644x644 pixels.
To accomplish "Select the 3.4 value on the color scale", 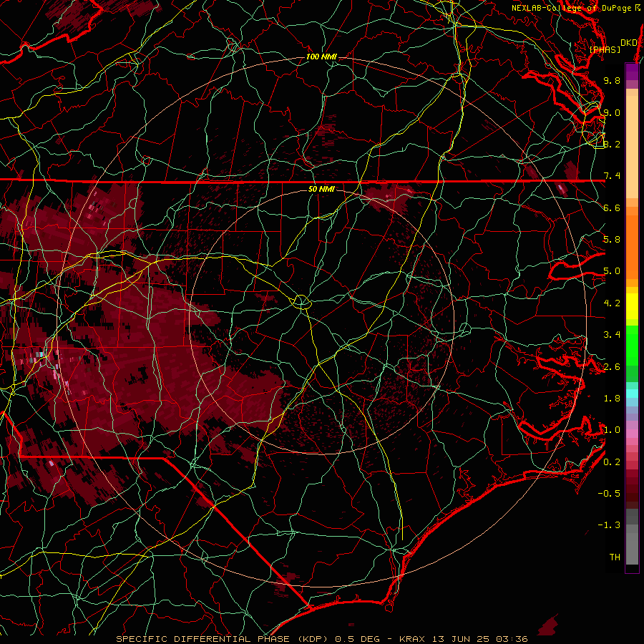I will 612,335.
